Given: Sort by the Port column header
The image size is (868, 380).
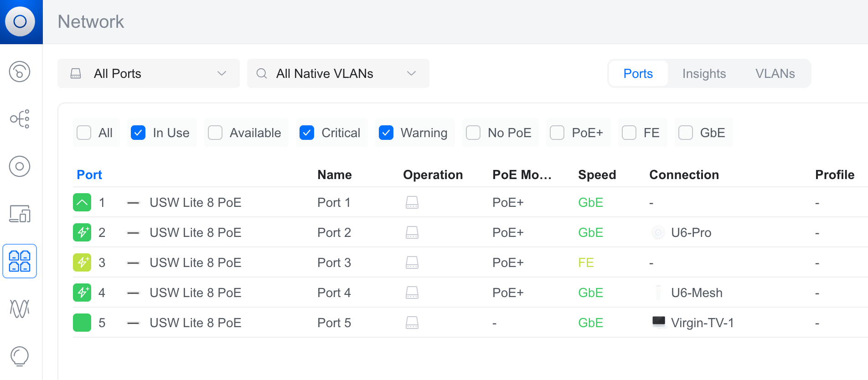Looking at the screenshot, I should point(89,175).
